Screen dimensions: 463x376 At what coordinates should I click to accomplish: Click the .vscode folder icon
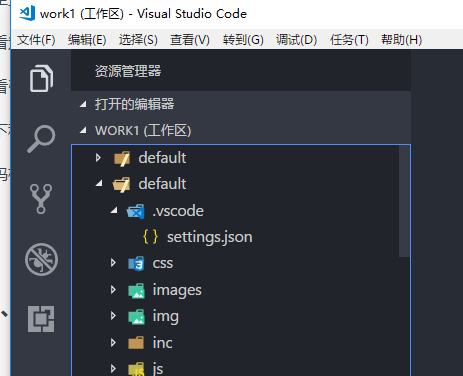(136, 211)
